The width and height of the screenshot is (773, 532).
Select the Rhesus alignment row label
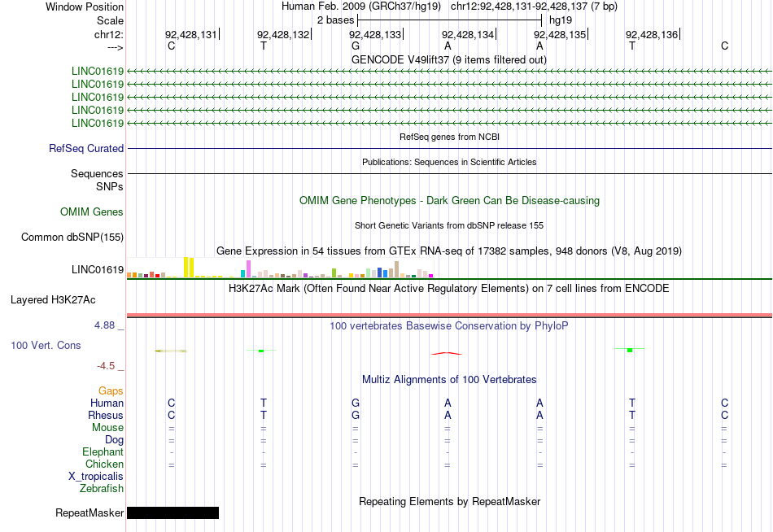point(106,416)
